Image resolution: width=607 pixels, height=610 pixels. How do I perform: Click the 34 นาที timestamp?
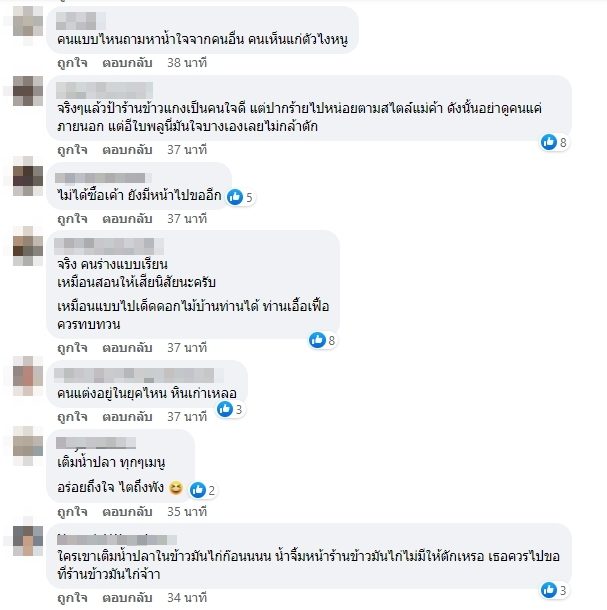point(187,598)
